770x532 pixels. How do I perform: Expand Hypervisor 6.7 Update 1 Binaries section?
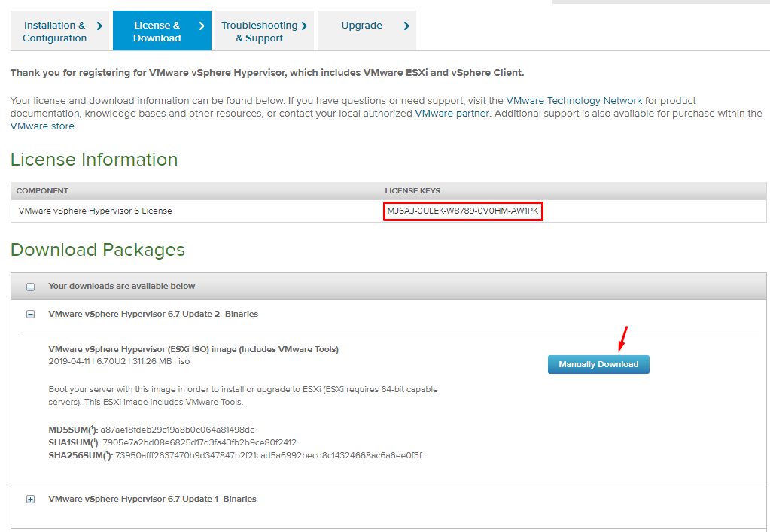[30, 499]
